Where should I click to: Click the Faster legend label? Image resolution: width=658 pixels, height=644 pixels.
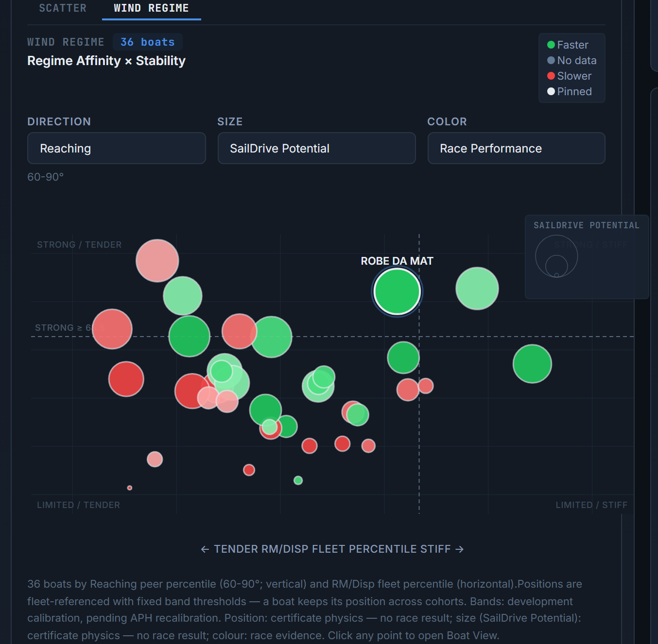pyautogui.click(x=572, y=45)
